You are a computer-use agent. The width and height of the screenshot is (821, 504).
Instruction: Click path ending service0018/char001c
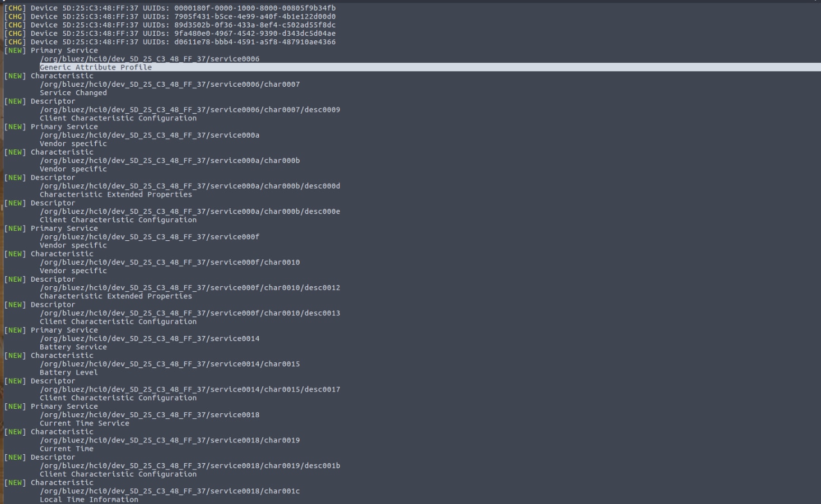pos(170,491)
